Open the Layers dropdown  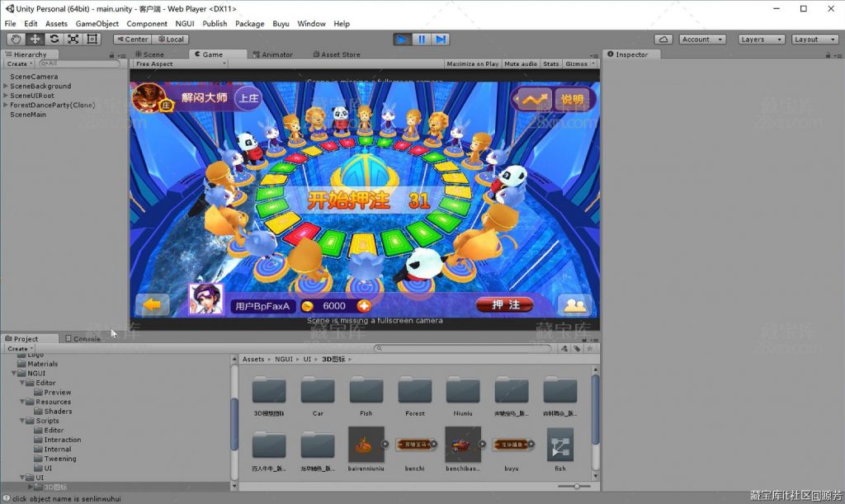point(760,39)
